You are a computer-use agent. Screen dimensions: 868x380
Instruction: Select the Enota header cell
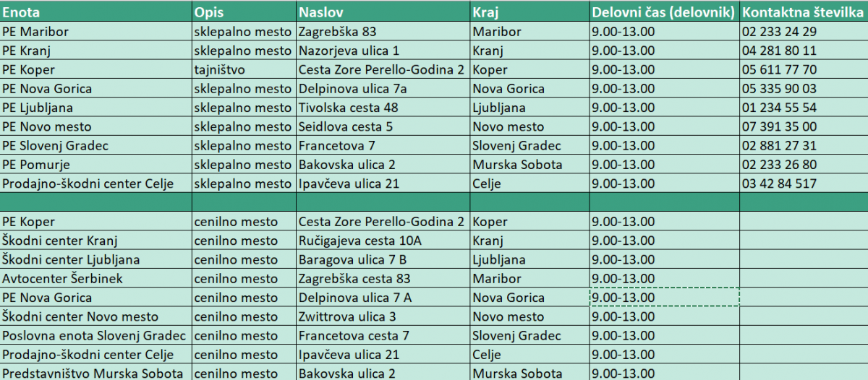(x=95, y=12)
